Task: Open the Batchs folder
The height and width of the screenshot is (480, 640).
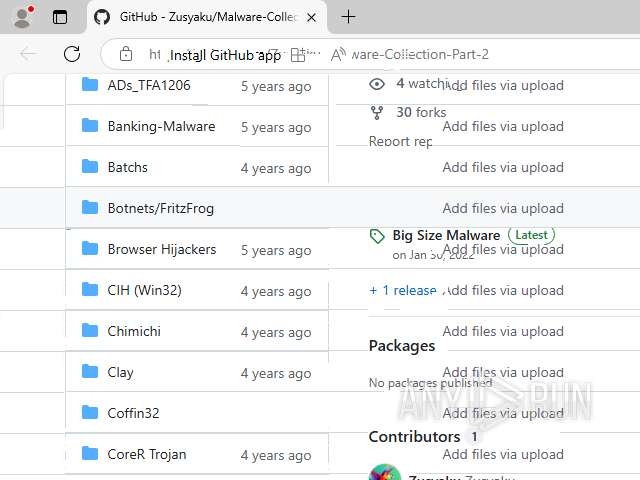Action: pos(128,167)
